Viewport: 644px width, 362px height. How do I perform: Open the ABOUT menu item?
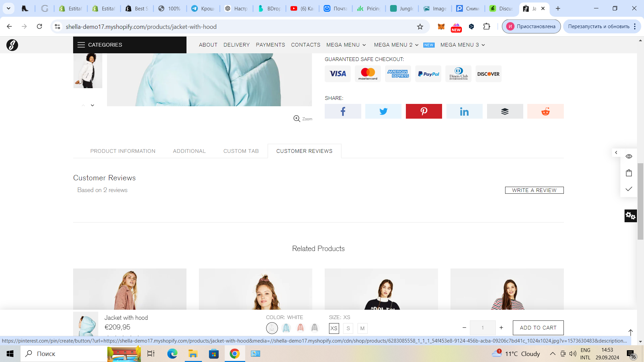tap(208, 45)
